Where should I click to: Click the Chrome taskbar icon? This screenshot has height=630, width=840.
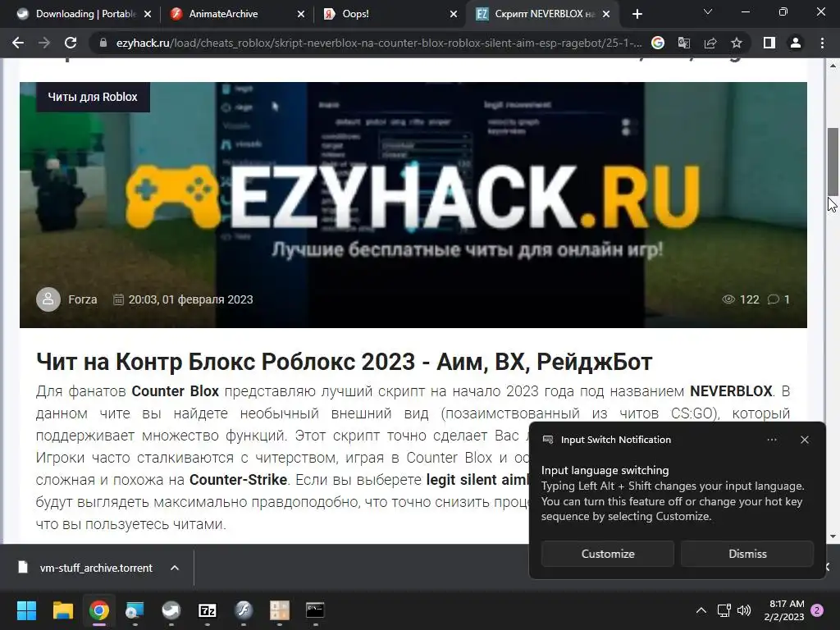pos(99,610)
